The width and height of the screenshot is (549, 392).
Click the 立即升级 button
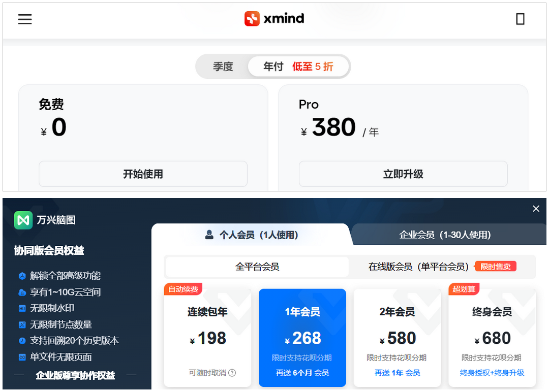(403, 174)
